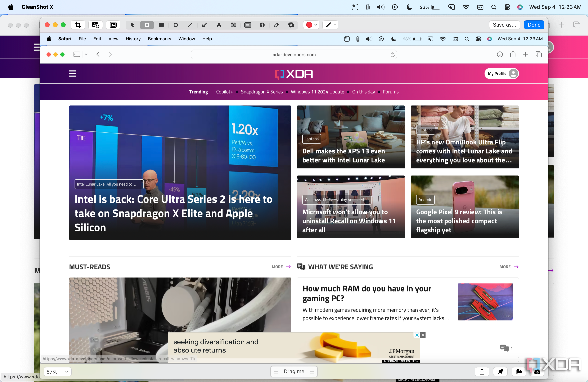Select the Text tool

coord(219,25)
